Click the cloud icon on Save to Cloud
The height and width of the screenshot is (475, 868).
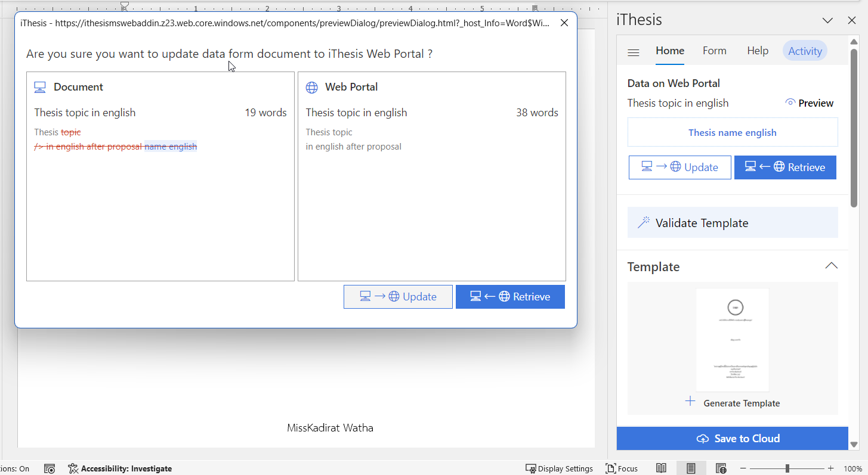coord(703,439)
